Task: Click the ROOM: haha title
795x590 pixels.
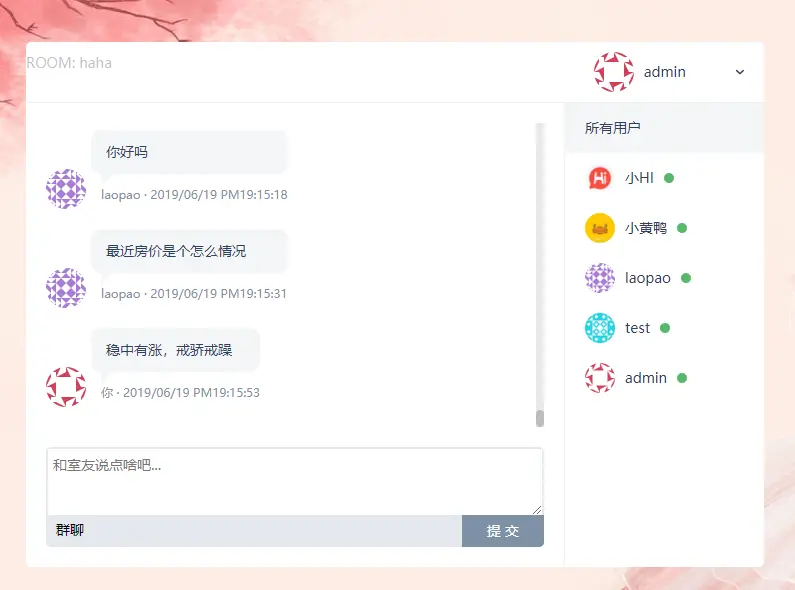Action: pos(69,63)
